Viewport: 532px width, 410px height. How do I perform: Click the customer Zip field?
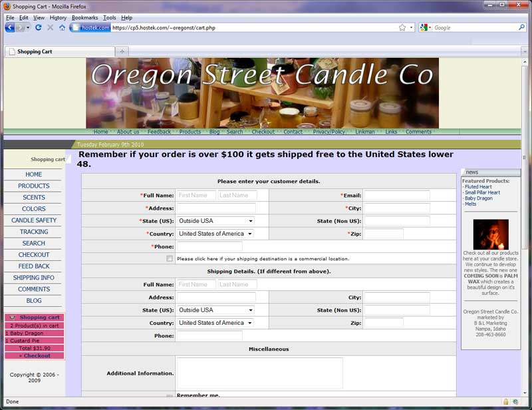pyautogui.click(x=384, y=234)
